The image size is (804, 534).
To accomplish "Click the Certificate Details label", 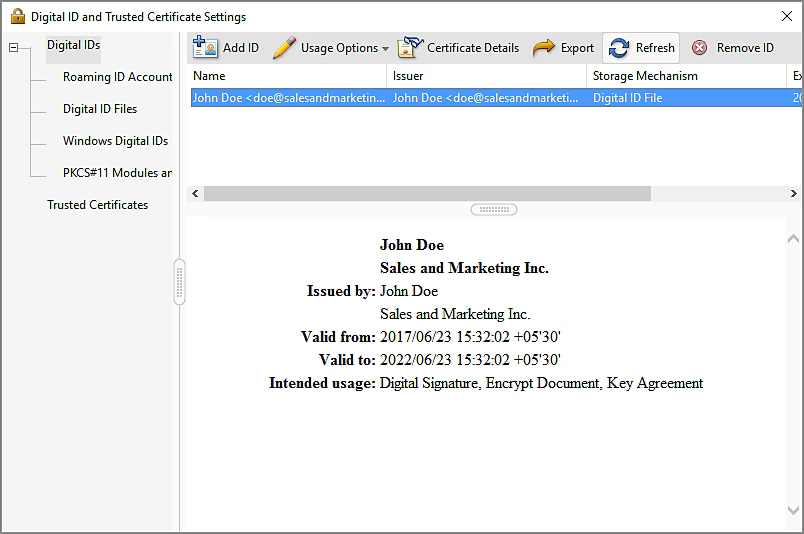I will click(x=473, y=48).
